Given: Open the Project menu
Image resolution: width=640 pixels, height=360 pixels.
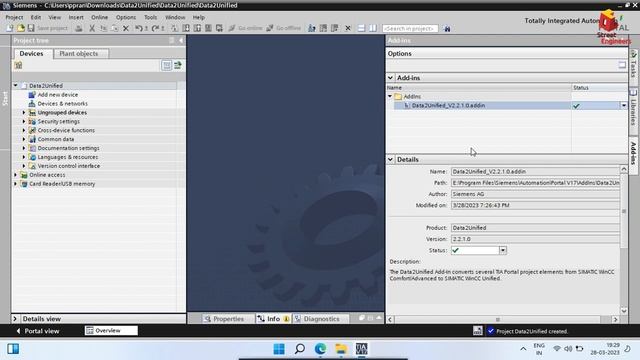Looking at the screenshot, I should 14,18.
